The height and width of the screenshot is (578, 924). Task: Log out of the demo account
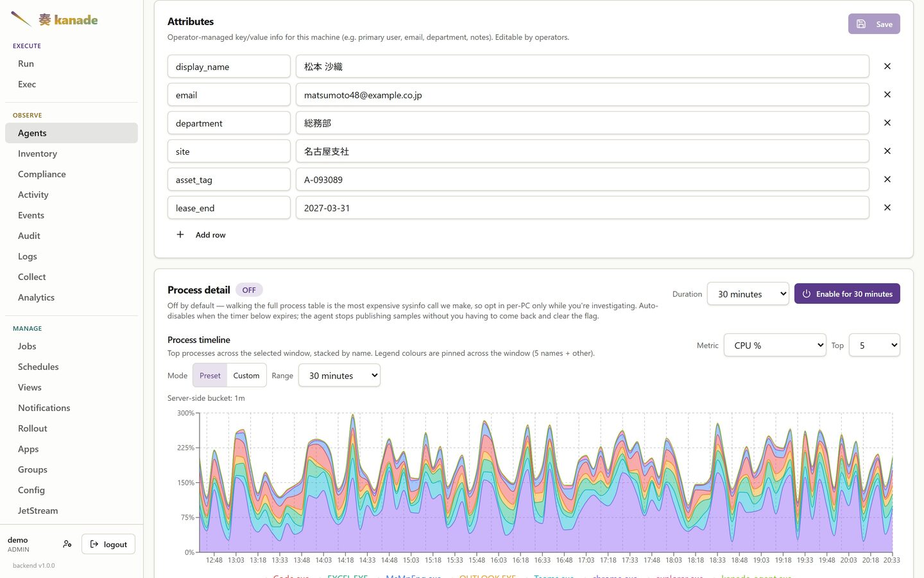tap(108, 544)
